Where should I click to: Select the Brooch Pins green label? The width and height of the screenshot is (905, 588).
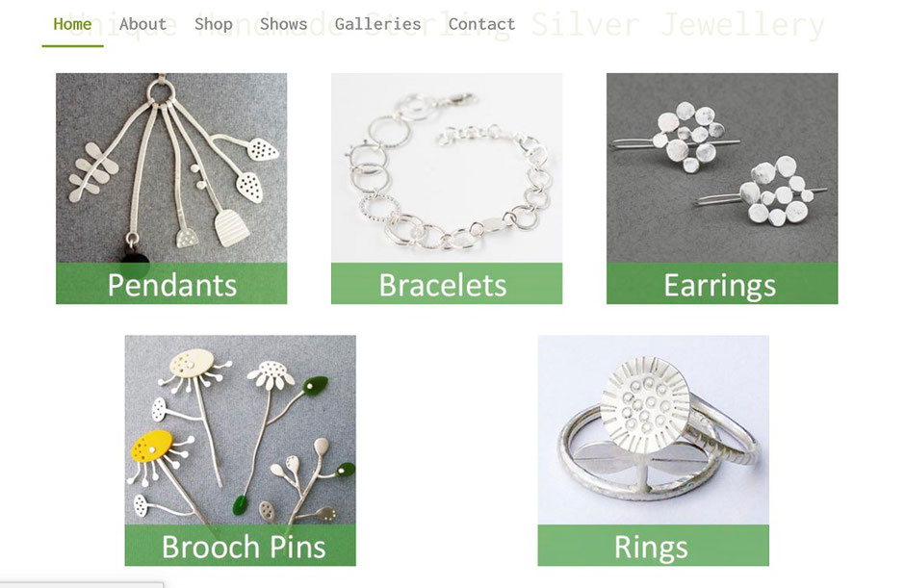[x=240, y=546]
